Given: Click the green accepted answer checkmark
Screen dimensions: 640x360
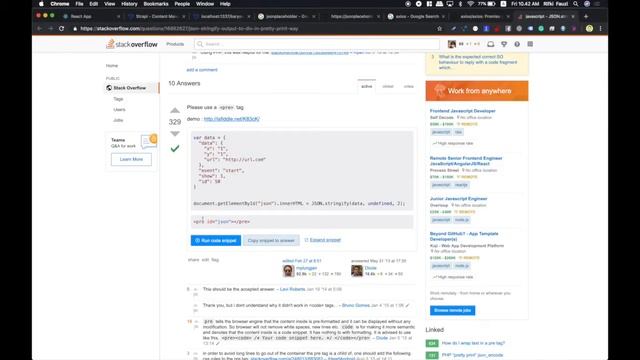Looking at the screenshot, I should (175, 149).
